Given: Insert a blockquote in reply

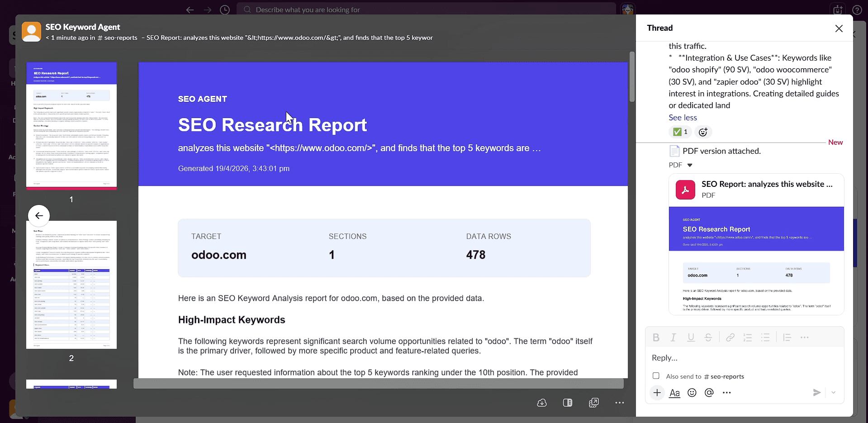Looking at the screenshot, I should [x=787, y=337].
